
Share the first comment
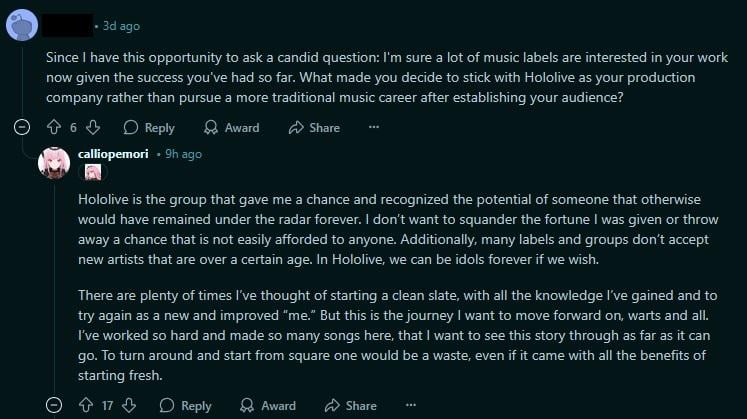tap(314, 128)
